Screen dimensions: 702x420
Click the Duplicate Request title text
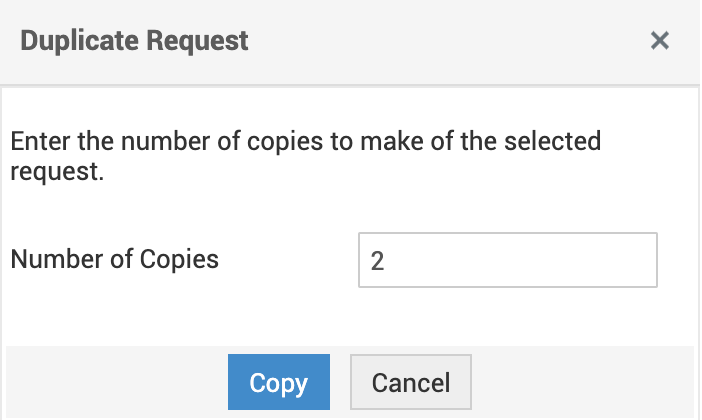tap(134, 41)
